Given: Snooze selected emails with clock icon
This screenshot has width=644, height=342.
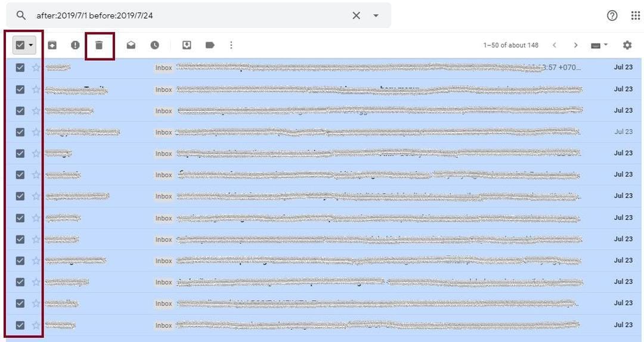Looking at the screenshot, I should pos(155,45).
